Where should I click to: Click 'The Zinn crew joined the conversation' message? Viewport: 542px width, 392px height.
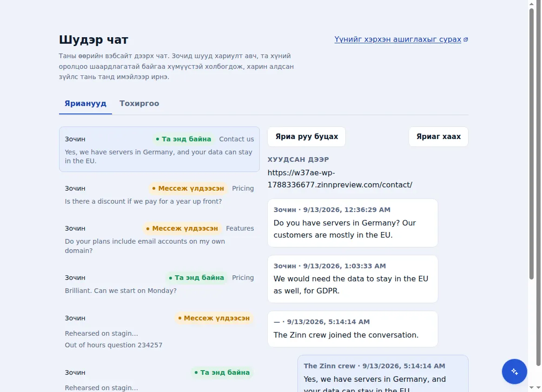tap(352, 329)
